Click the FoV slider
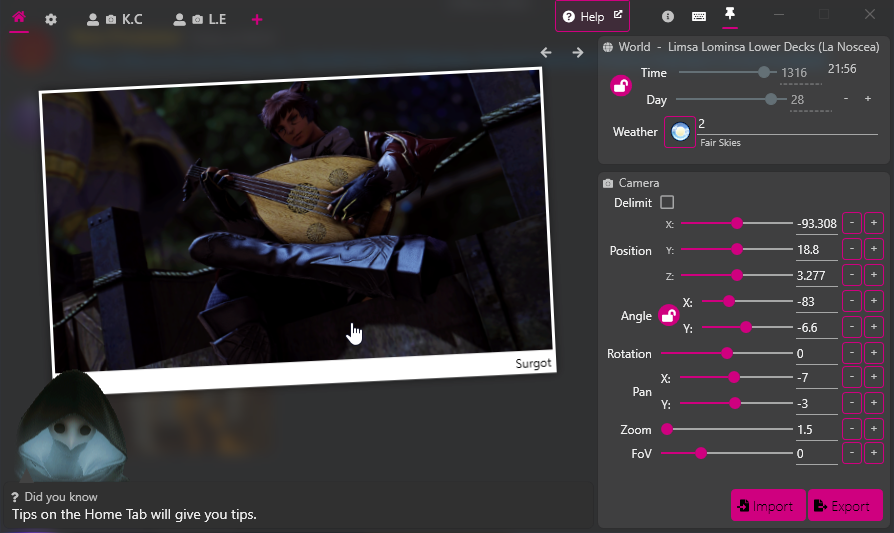This screenshot has height=533, width=894. coord(726,453)
